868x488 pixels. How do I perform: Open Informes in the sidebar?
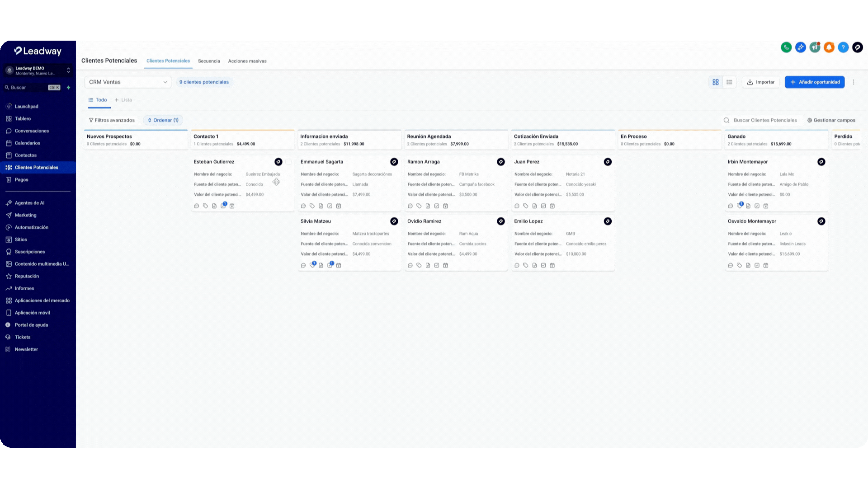tap(24, 288)
